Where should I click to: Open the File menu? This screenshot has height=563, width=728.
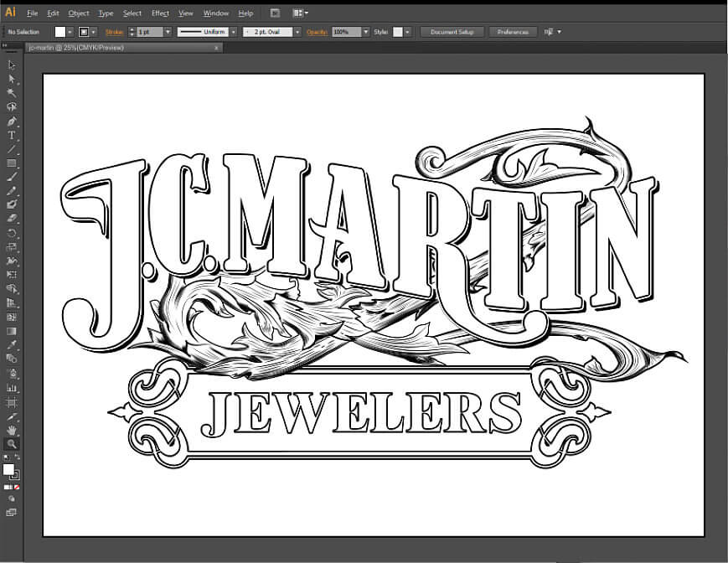click(33, 13)
